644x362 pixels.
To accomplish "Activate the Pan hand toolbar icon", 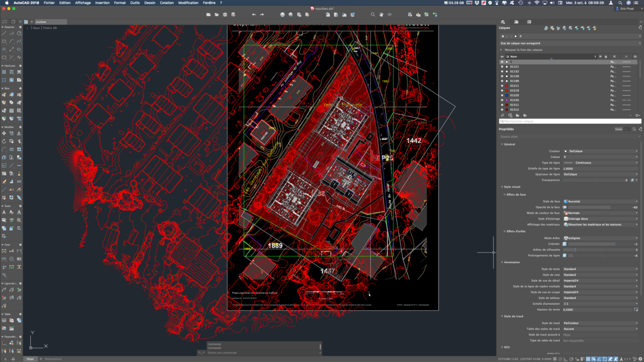I will [381, 14].
